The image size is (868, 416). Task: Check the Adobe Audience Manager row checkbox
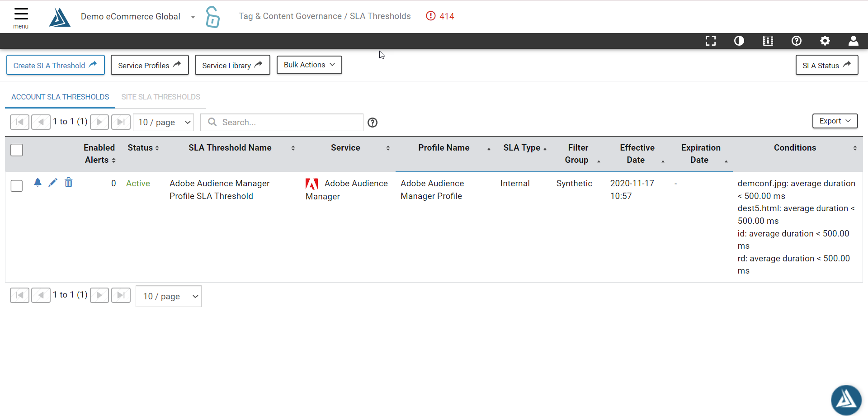(x=17, y=186)
